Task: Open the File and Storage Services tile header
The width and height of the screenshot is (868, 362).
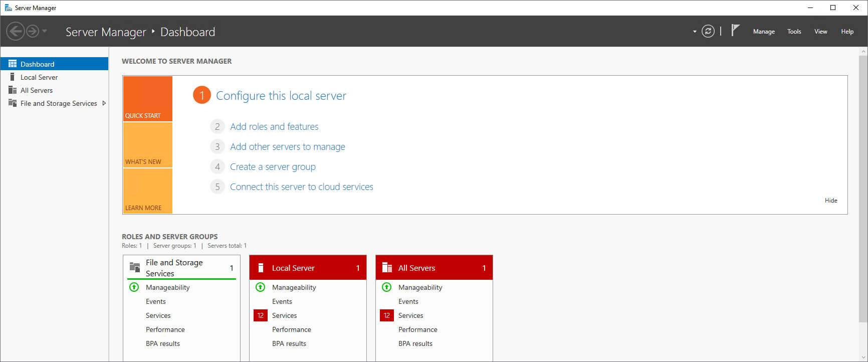Action: pyautogui.click(x=181, y=268)
